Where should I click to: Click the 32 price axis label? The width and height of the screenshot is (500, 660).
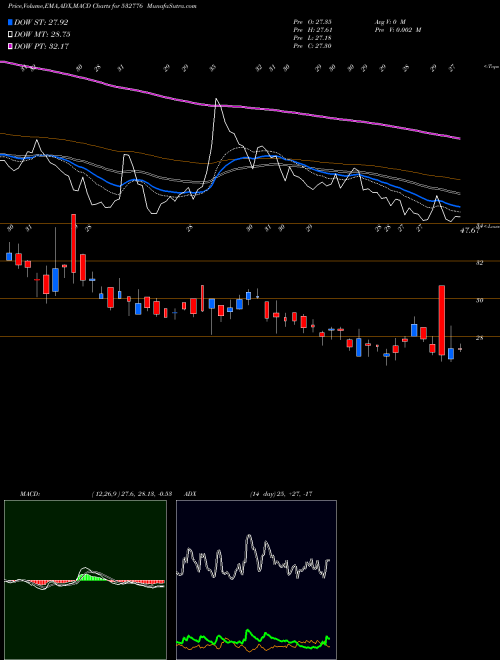click(480, 262)
